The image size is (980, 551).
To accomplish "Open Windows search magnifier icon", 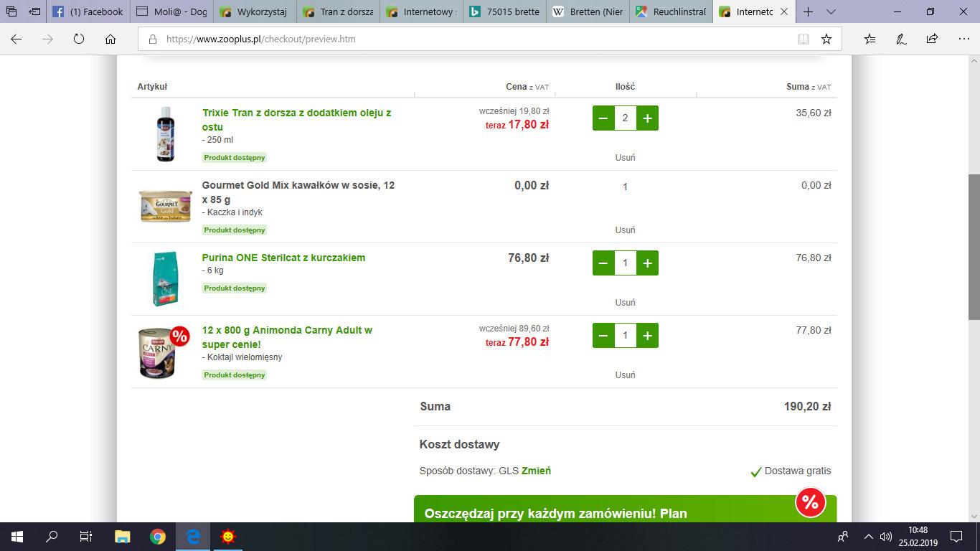I will pos(52,537).
